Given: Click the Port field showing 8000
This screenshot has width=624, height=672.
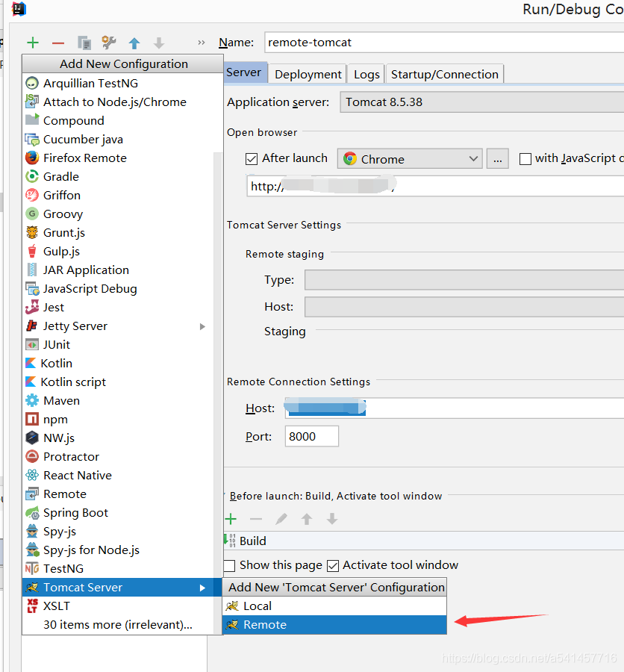Looking at the screenshot, I should tap(311, 436).
